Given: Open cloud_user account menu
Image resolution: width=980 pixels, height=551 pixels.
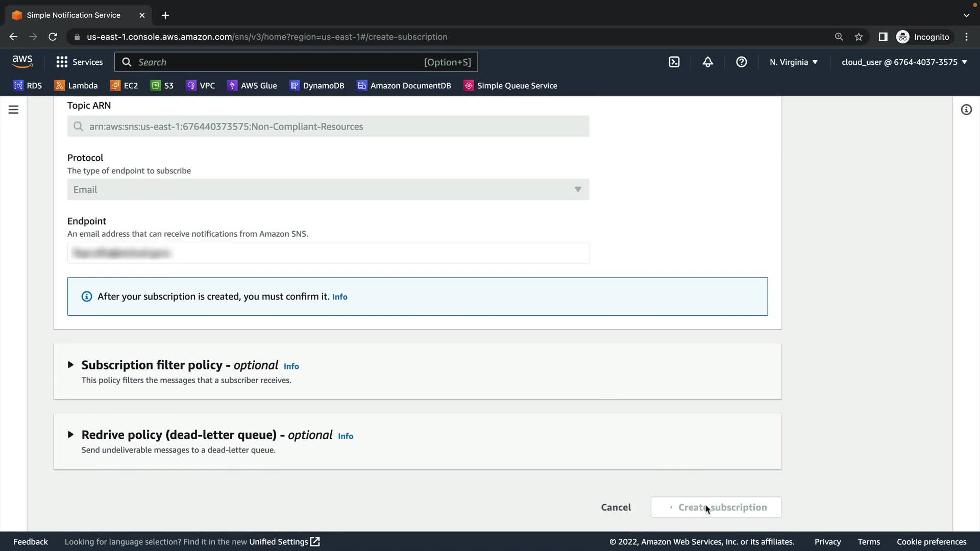Looking at the screenshot, I should click(904, 62).
